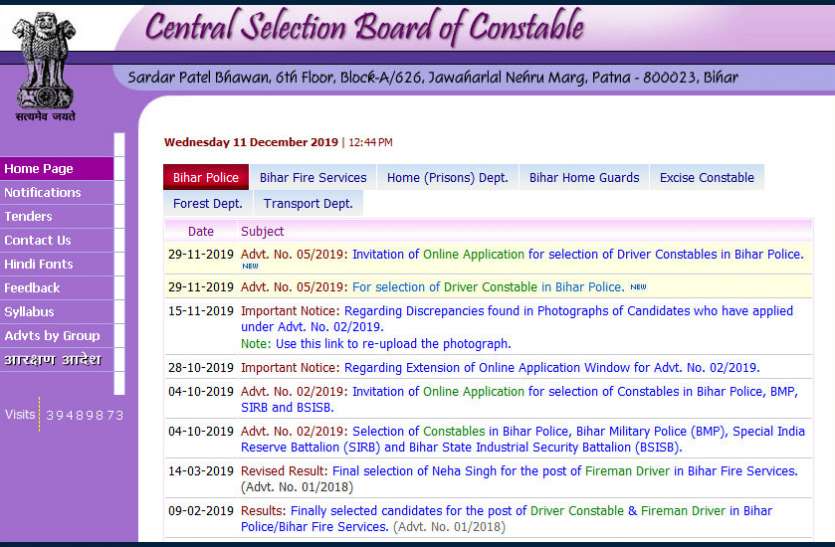Select Hindi Fonts sidebar link
The image size is (835, 547).
[56, 264]
